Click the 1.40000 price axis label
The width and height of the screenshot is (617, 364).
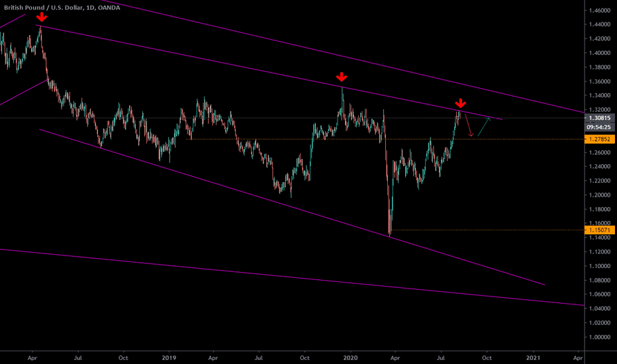click(x=600, y=53)
